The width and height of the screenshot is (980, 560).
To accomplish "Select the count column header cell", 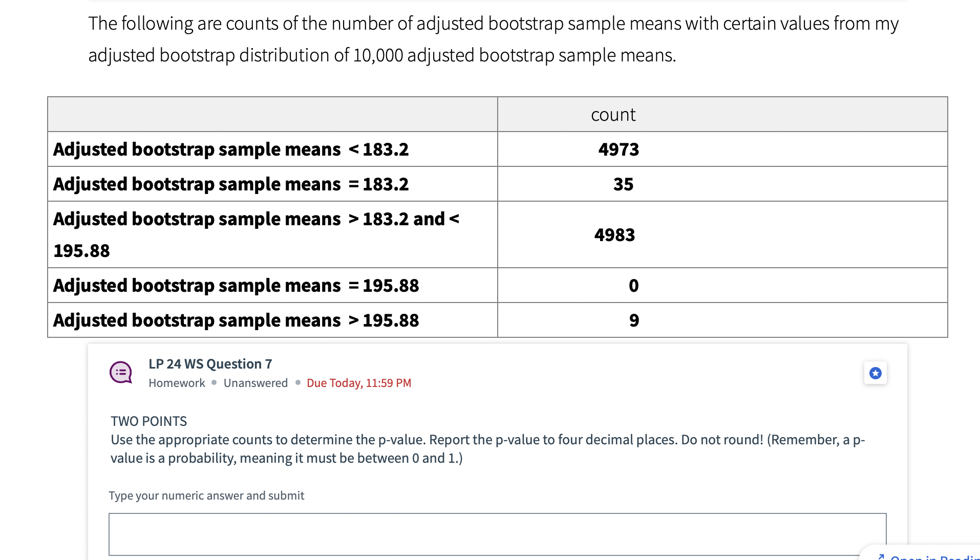I will pyautogui.click(x=613, y=114).
